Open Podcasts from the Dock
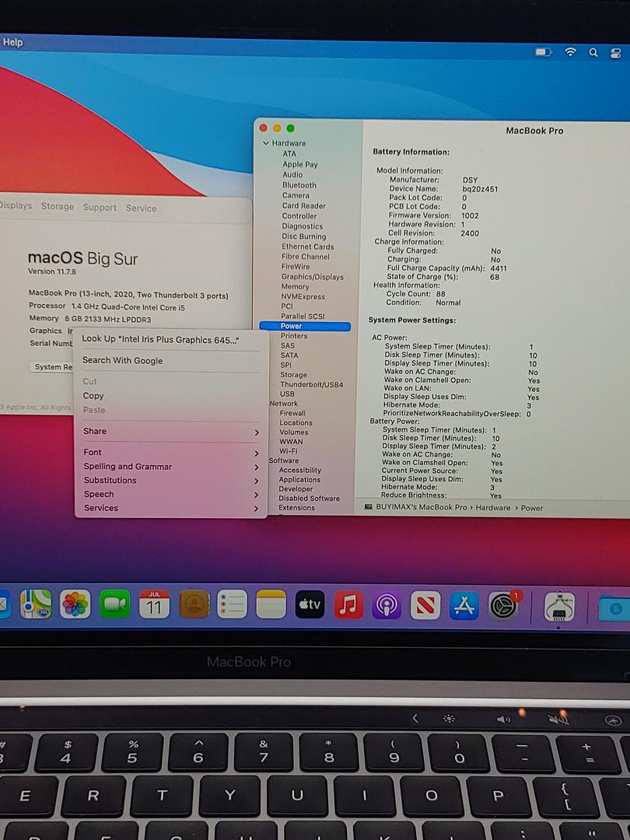This screenshot has height=840, width=630. [387, 605]
